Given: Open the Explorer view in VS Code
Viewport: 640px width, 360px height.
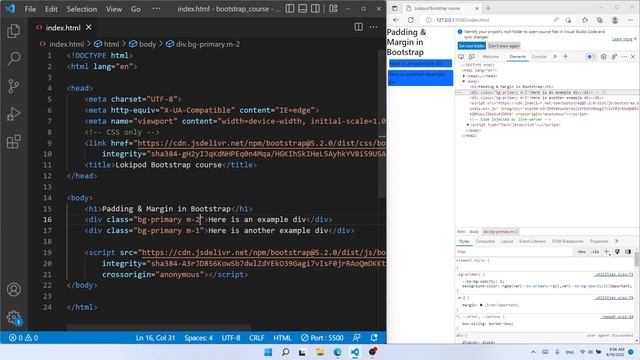Looking at the screenshot, I should click(13, 31).
